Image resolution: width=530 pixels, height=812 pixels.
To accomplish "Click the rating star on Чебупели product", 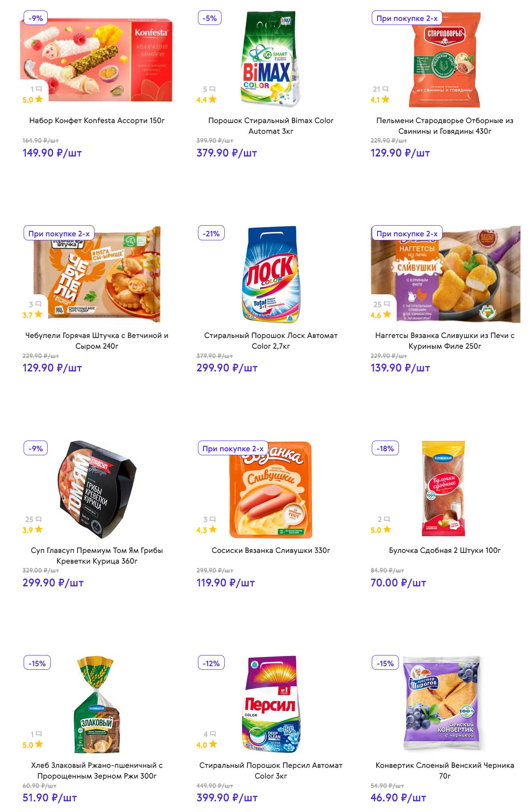I will point(39,314).
